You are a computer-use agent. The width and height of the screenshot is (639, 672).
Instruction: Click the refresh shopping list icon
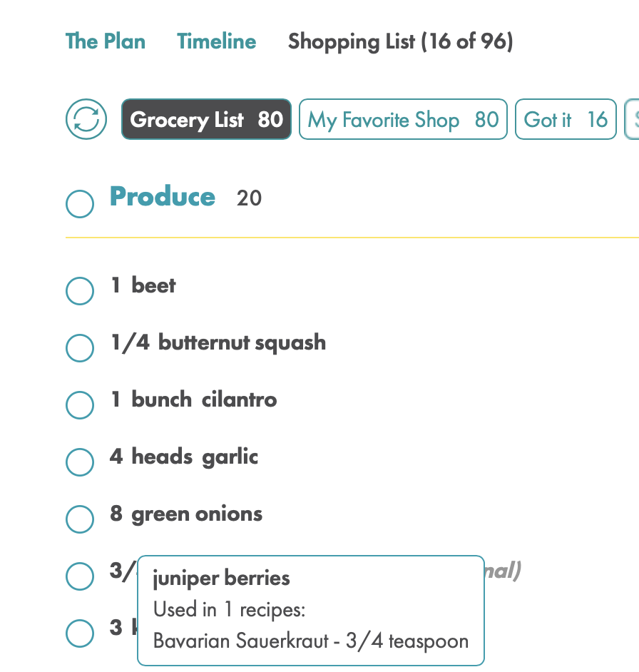pos(86,119)
